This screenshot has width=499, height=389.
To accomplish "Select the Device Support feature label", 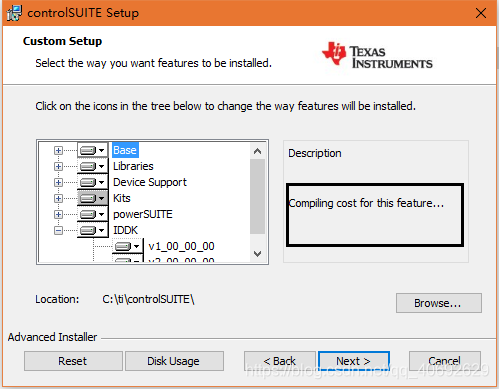I will [x=150, y=182].
